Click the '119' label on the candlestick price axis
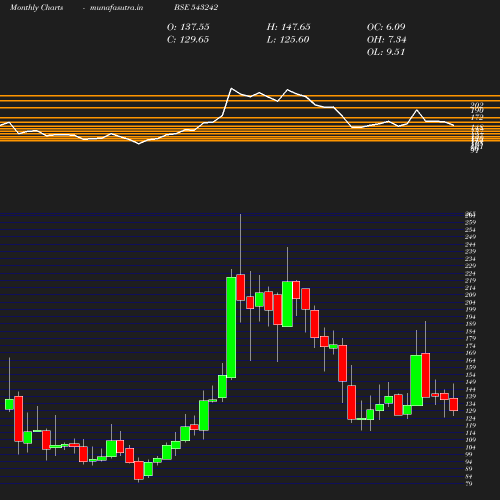This screenshot has height=500, width=500. 471,425
